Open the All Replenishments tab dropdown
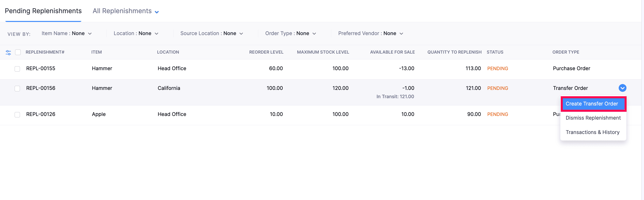The width and height of the screenshot is (644, 200). 126,11
